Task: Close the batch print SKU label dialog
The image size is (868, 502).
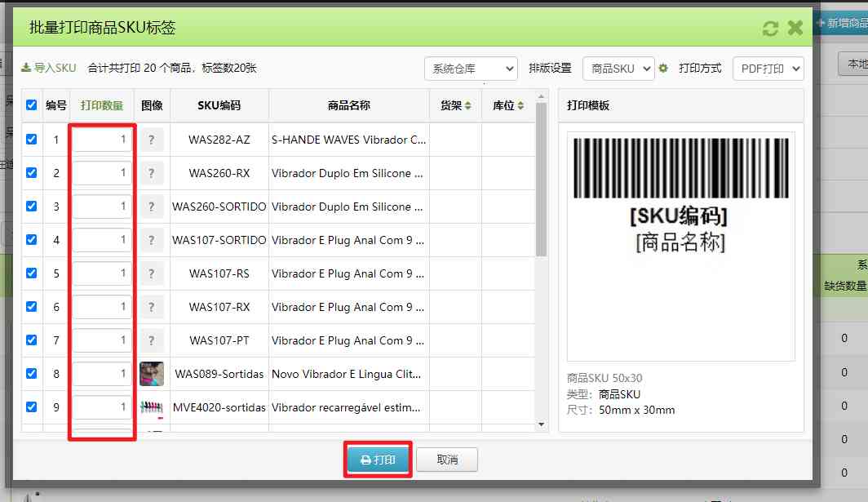Action: point(795,29)
